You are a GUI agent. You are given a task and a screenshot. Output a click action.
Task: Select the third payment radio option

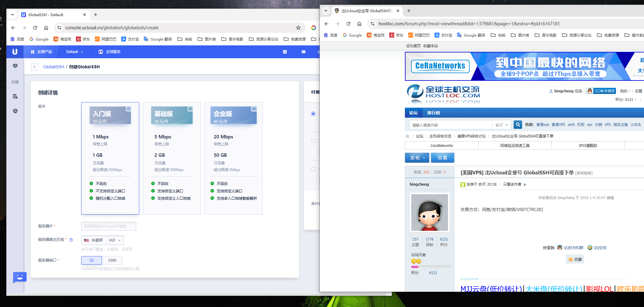coord(313,169)
